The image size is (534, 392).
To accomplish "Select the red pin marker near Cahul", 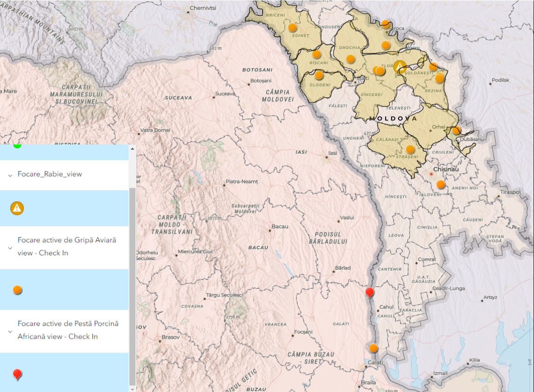I will tap(369, 293).
